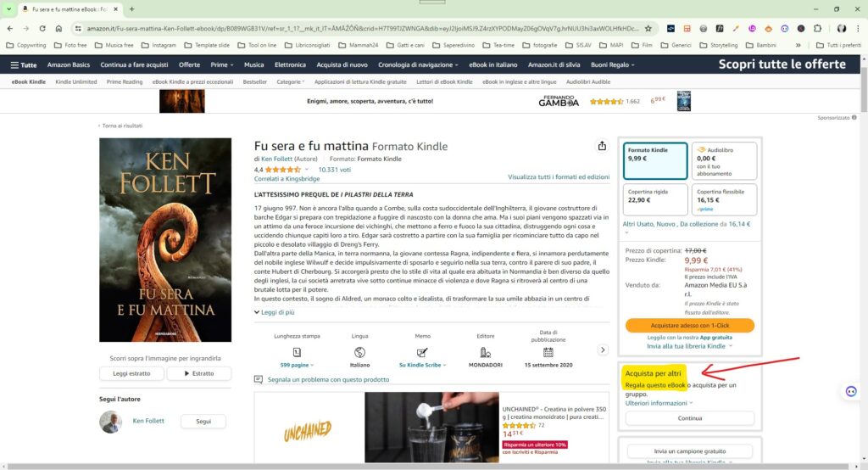Click the report problem speech icon
The height and width of the screenshot is (470, 868).
[259, 380]
